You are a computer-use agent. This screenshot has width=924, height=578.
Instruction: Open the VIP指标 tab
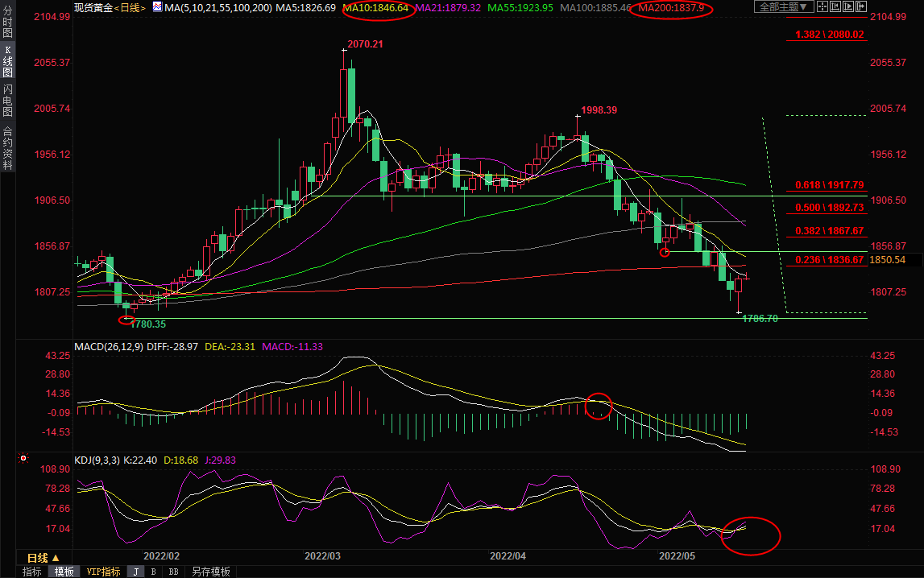click(x=103, y=572)
